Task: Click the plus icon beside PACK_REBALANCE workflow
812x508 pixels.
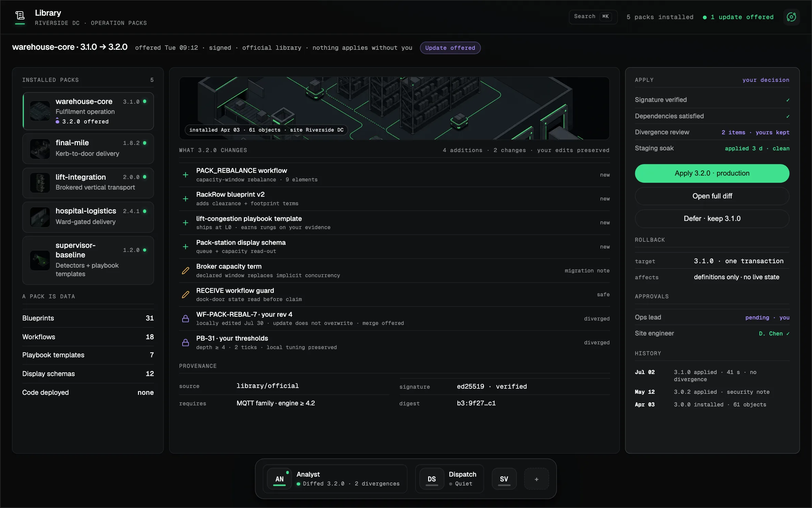Action: (x=186, y=175)
